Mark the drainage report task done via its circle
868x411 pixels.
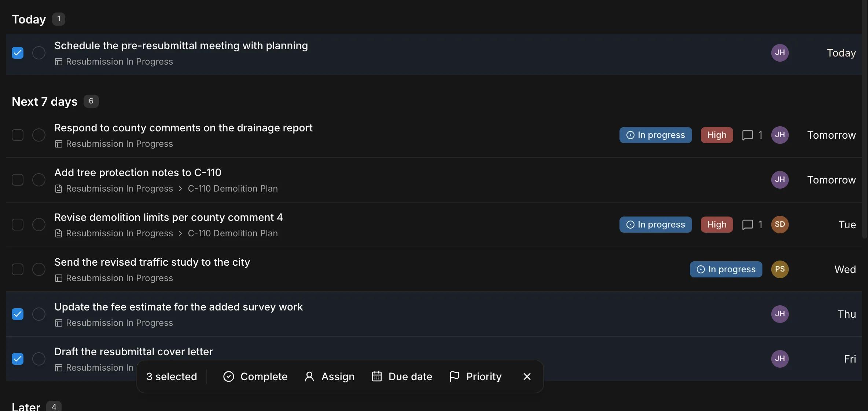pyautogui.click(x=39, y=135)
